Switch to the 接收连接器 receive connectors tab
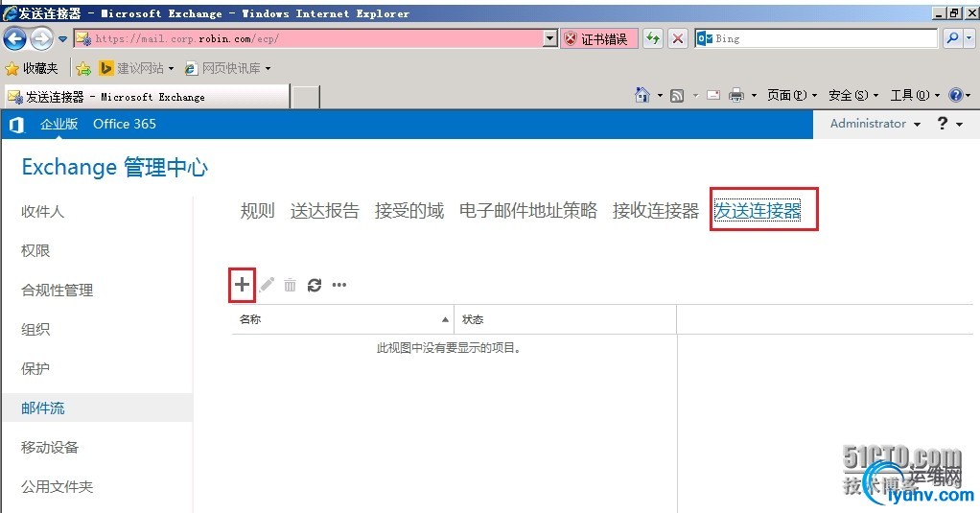 tap(656, 211)
